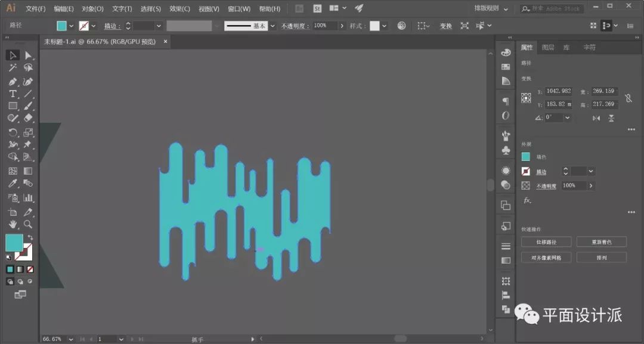Select the Pen tool

[13, 81]
